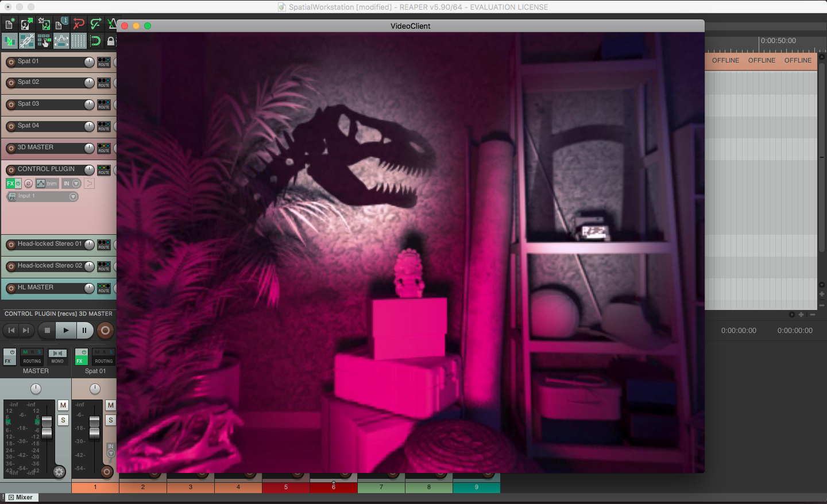This screenshot has width=827, height=504.
Task: Click the HL MASTER track name
Action: point(36,288)
